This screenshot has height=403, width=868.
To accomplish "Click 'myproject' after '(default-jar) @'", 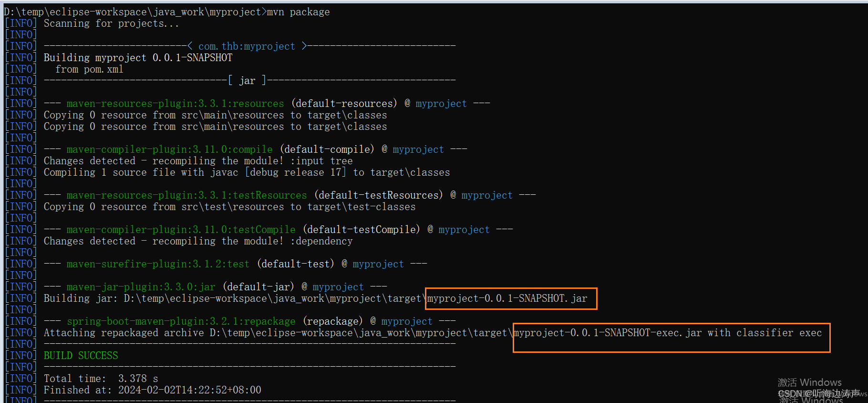I will (x=338, y=287).
